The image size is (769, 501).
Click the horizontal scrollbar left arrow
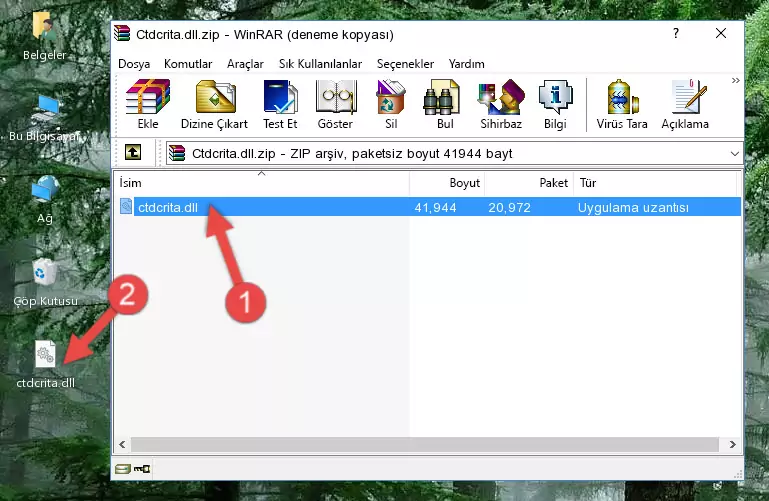tap(122, 445)
